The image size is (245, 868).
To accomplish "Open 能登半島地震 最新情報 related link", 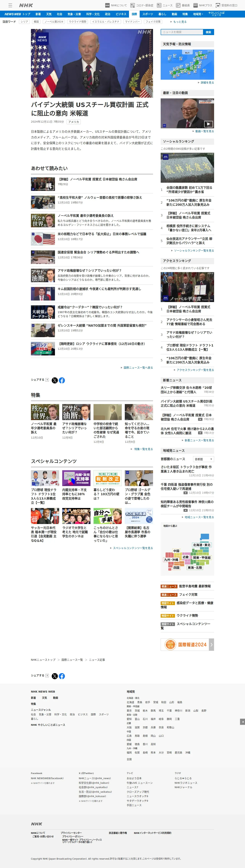I will pyautogui.click(x=195, y=586).
